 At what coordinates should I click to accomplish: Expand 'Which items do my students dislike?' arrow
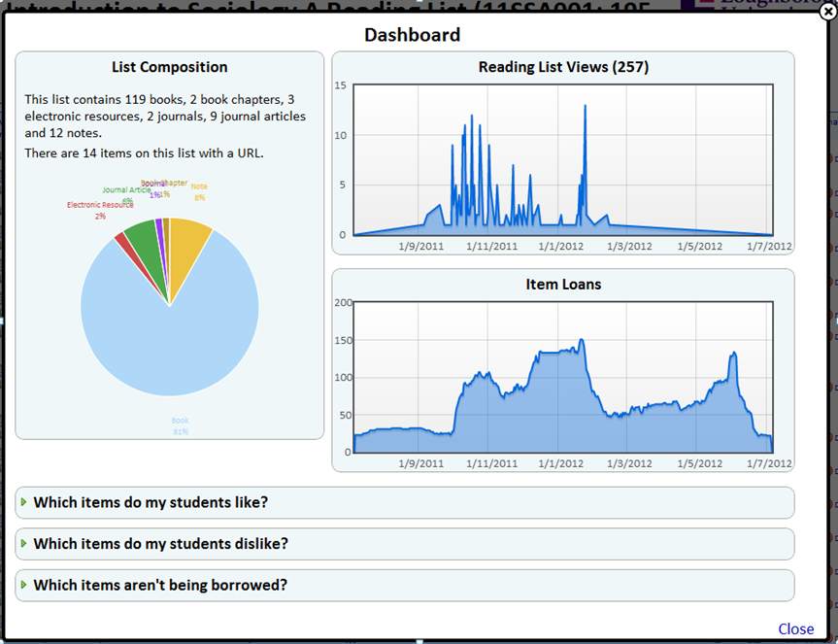tap(23, 543)
